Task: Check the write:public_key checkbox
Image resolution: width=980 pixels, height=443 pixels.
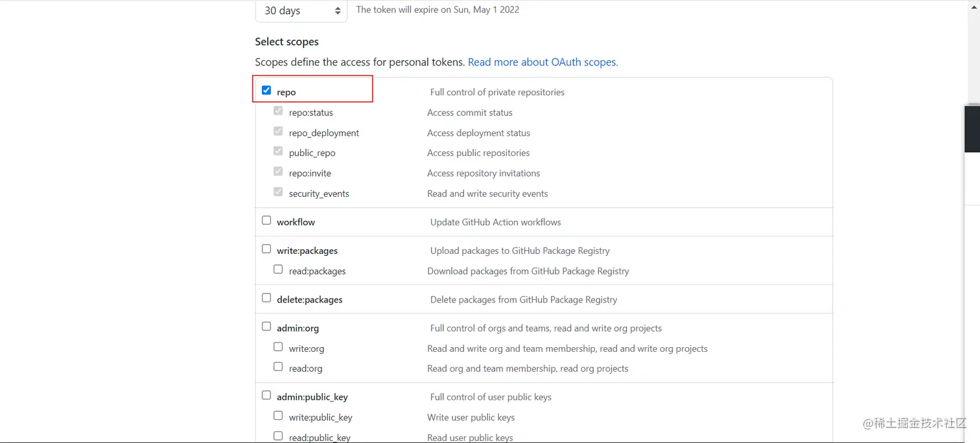Action: pos(278,416)
